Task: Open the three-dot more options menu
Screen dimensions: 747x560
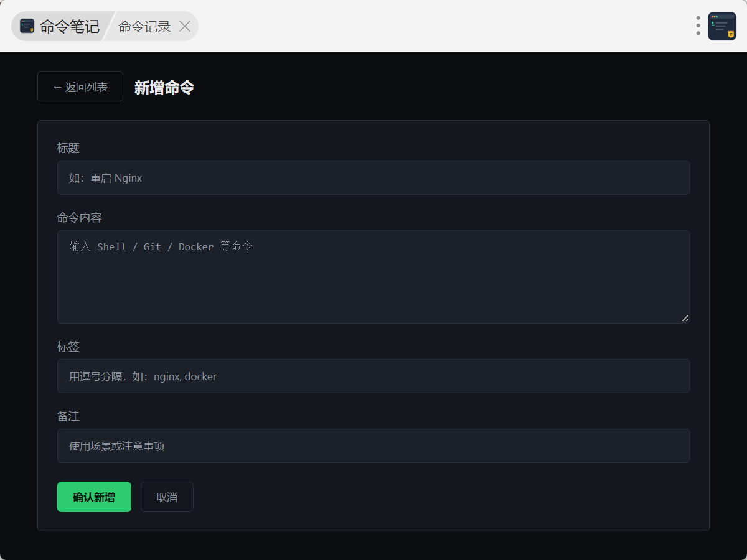Action: coord(698,26)
